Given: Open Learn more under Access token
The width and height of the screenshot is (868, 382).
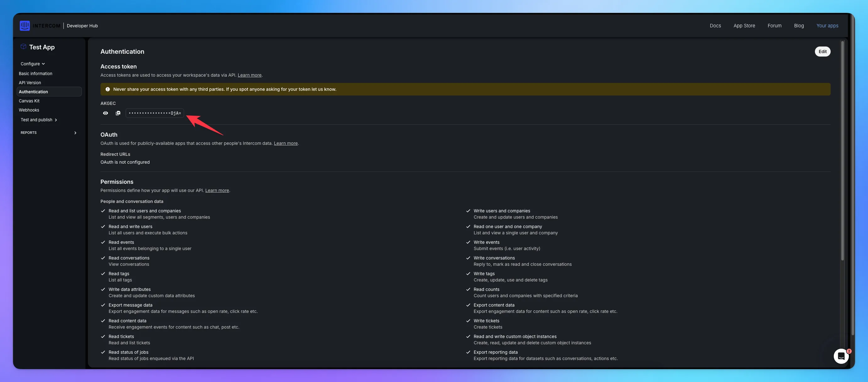Looking at the screenshot, I should 249,75.
